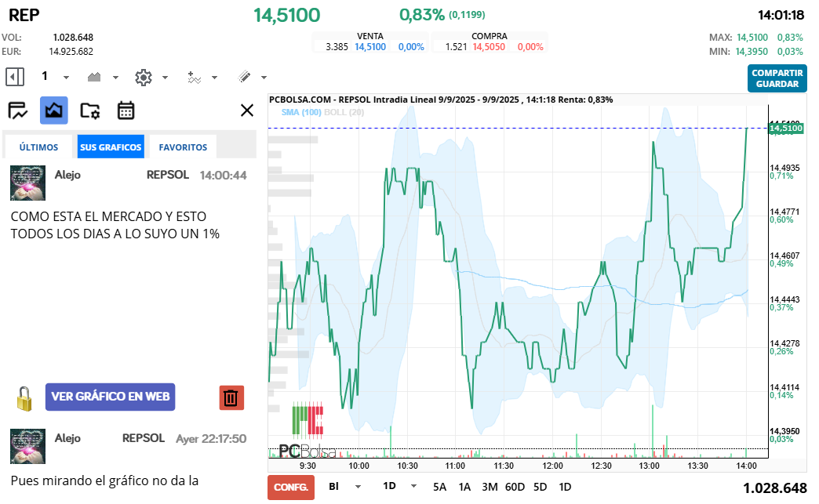Expand the BI dropdown arrow
819x504 pixels.
coord(358,487)
